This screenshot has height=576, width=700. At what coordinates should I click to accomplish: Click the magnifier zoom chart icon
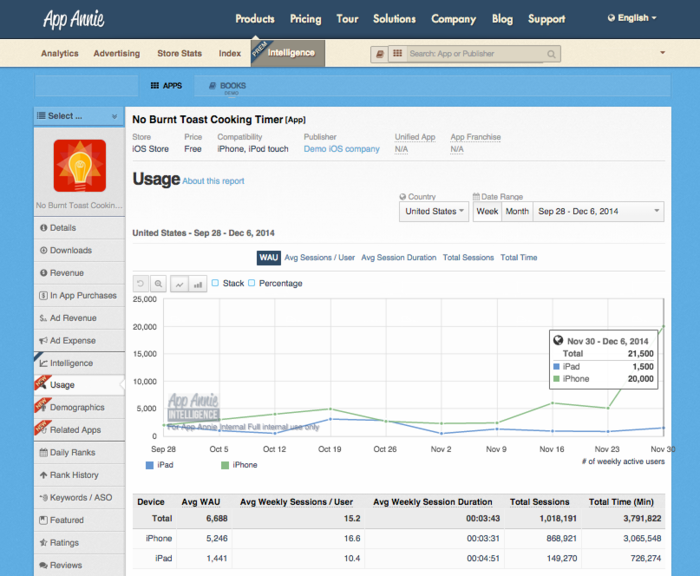(158, 284)
